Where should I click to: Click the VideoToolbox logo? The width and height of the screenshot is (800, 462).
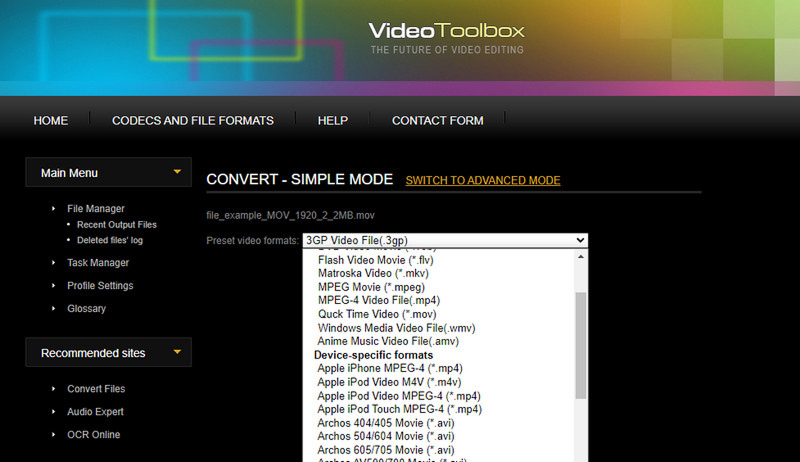pyautogui.click(x=446, y=31)
